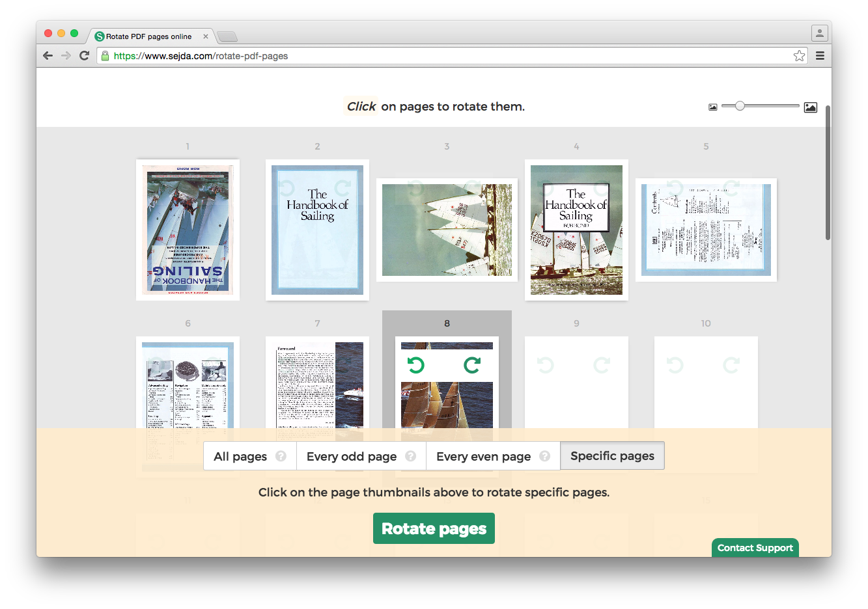This screenshot has height=609, width=868.
Task: Click page 4 Handbook of Sailing thumbnail
Action: click(576, 230)
